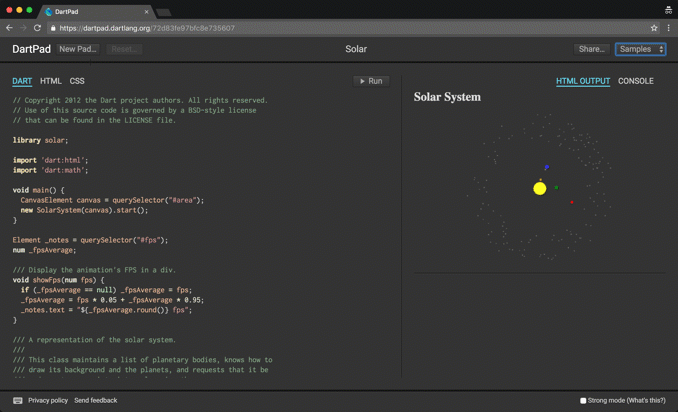Open the Privacy policy link

pyautogui.click(x=48, y=400)
